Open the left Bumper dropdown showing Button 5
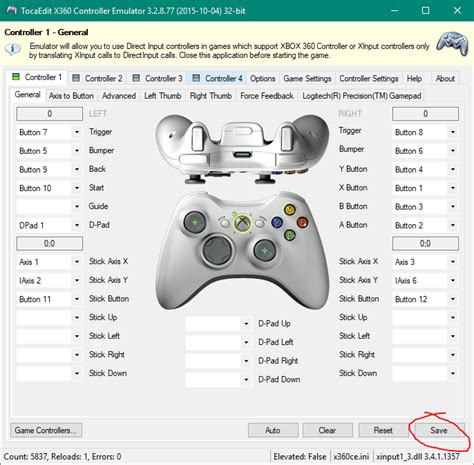Screen dimensions: 474x465 [x=49, y=151]
